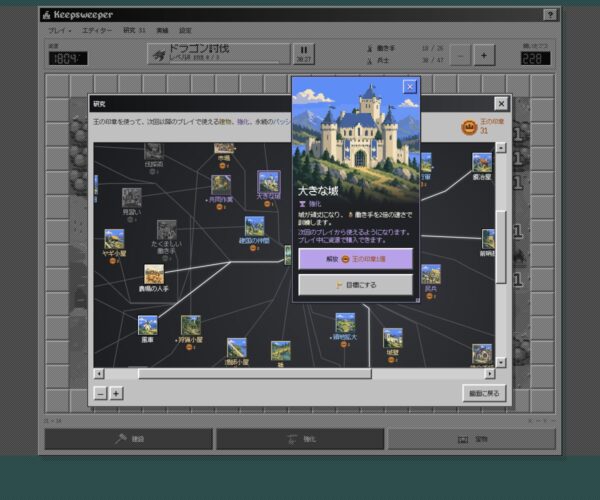Open the 宝物 treasure panel
Viewport: 600px width, 500px height.
[x=472, y=439]
